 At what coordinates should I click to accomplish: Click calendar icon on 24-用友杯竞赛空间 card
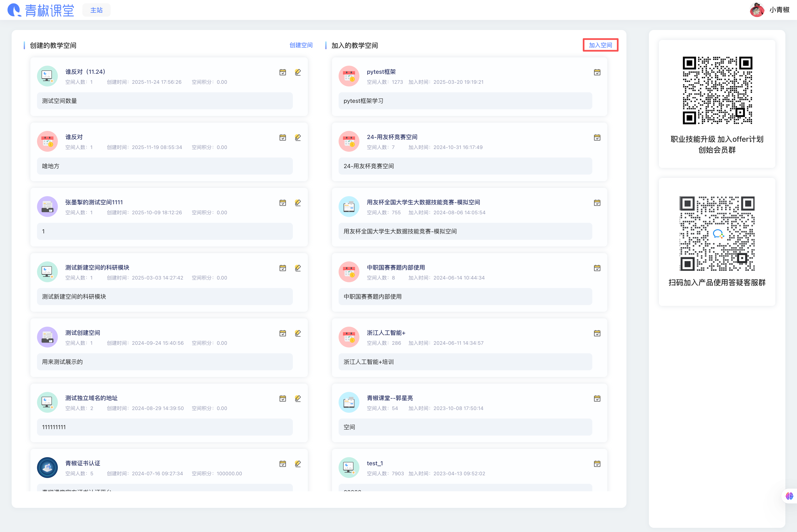coord(597,137)
